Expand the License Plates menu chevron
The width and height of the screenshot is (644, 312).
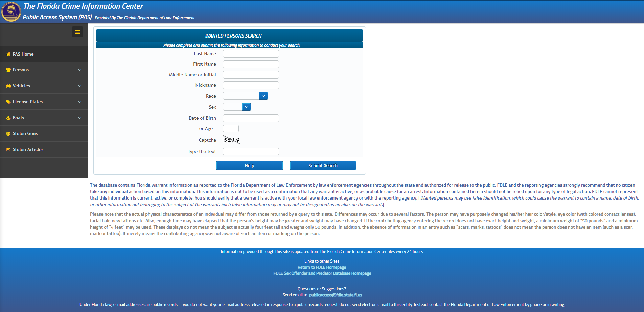tap(80, 102)
